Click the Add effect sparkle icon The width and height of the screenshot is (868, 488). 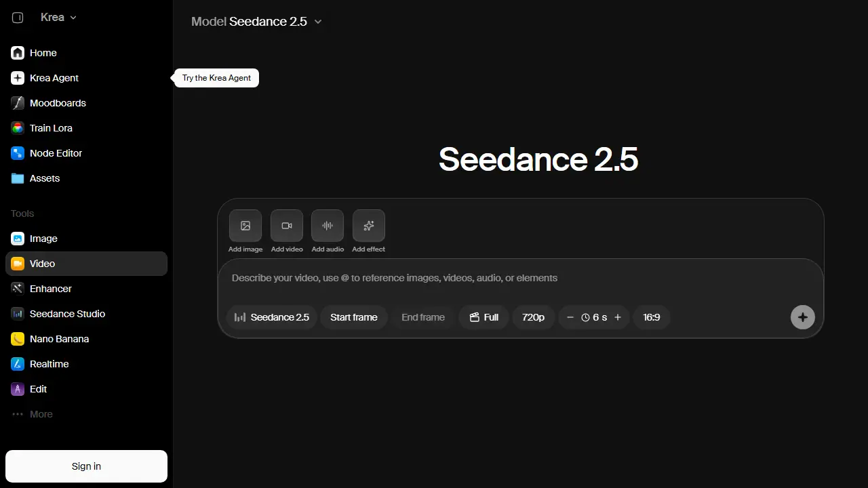pyautogui.click(x=369, y=226)
